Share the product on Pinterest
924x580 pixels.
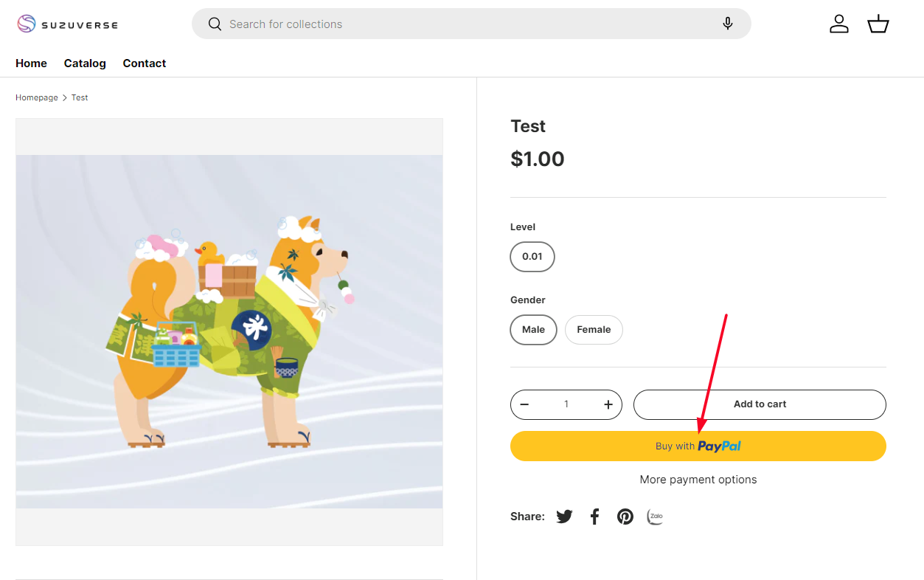(x=625, y=517)
